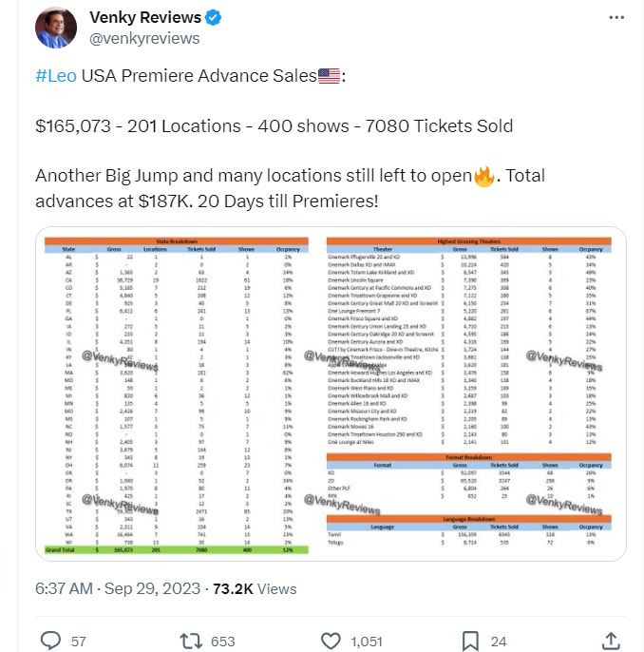Click the blue verified badge

click(x=215, y=18)
